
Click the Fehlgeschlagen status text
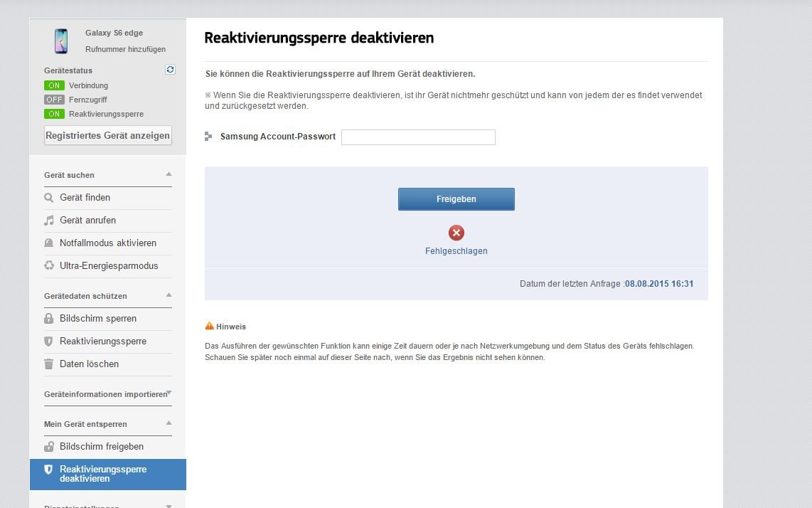[x=456, y=251]
